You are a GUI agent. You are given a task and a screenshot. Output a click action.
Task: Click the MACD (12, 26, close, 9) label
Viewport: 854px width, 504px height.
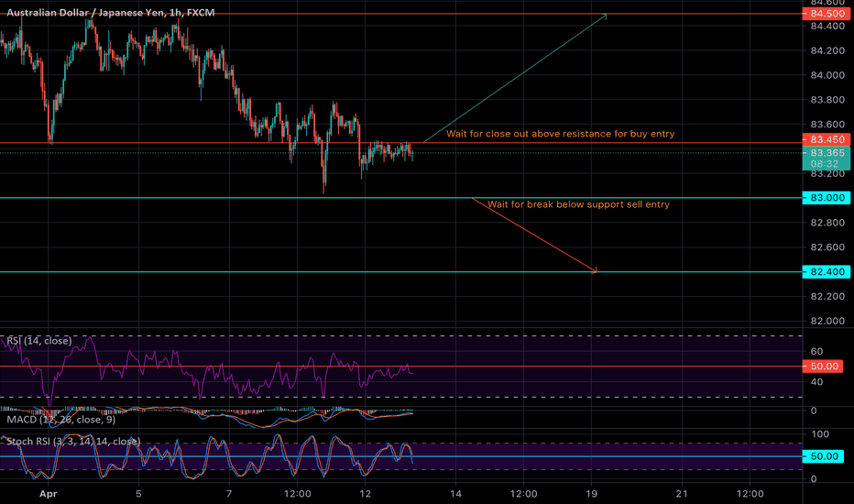[x=61, y=420]
